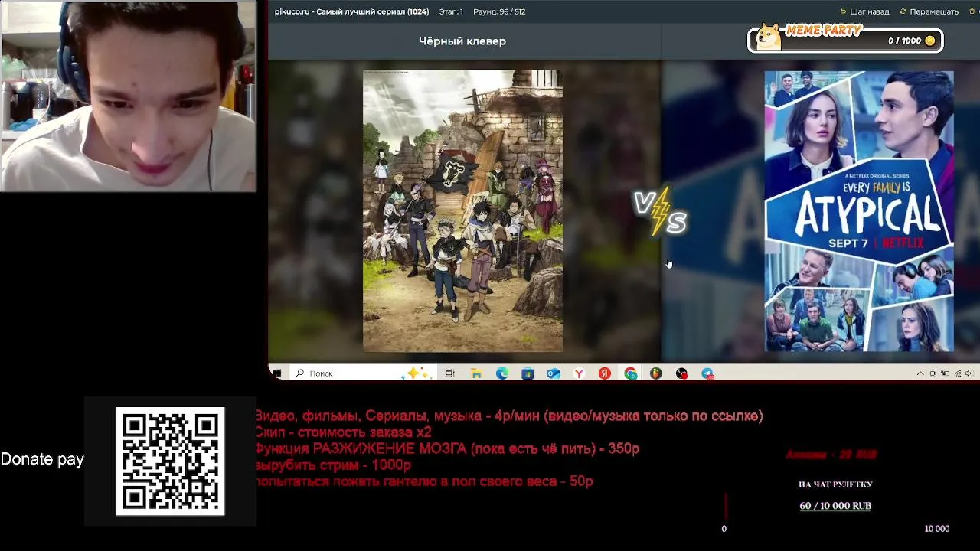The height and width of the screenshot is (551, 980).
Task: Click the streamer webcam overlay
Action: coord(129,96)
